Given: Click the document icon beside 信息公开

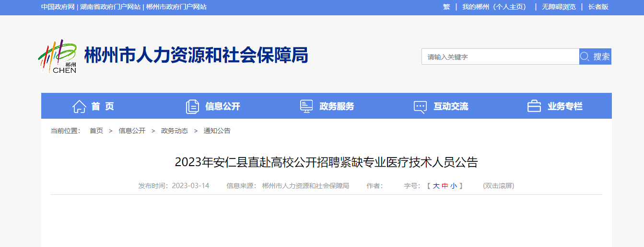Looking at the screenshot, I should click(192, 106).
